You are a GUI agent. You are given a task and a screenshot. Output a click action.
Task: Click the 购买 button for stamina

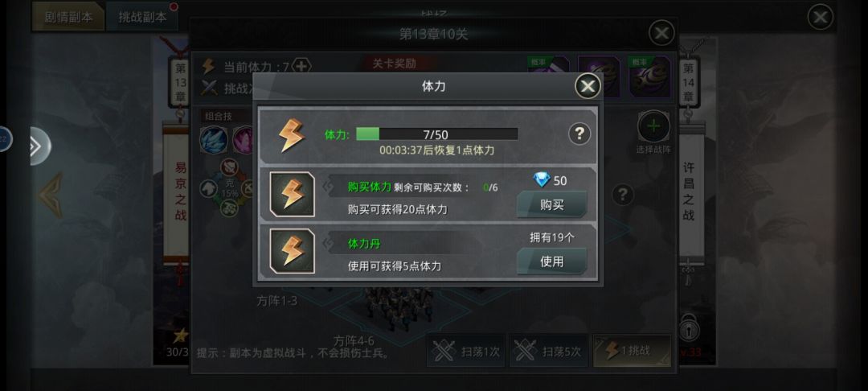coord(551,204)
